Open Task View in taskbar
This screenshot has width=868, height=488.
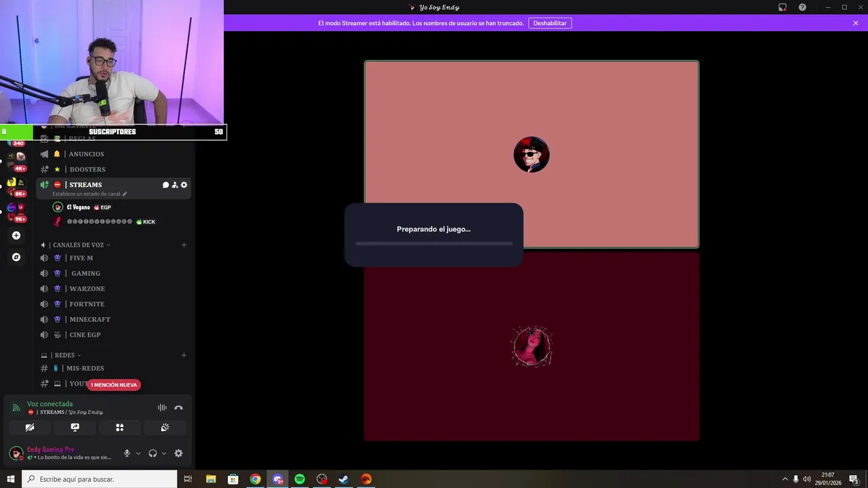coord(188,479)
